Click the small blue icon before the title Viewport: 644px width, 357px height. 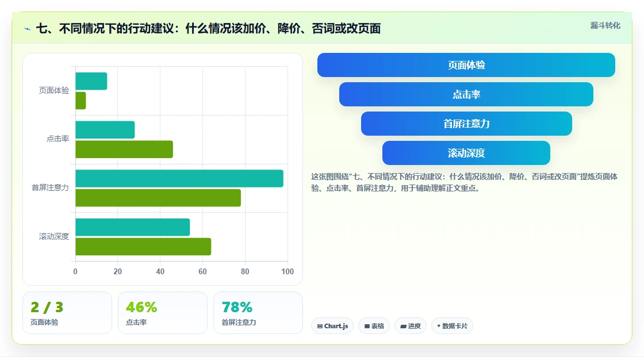pos(27,29)
